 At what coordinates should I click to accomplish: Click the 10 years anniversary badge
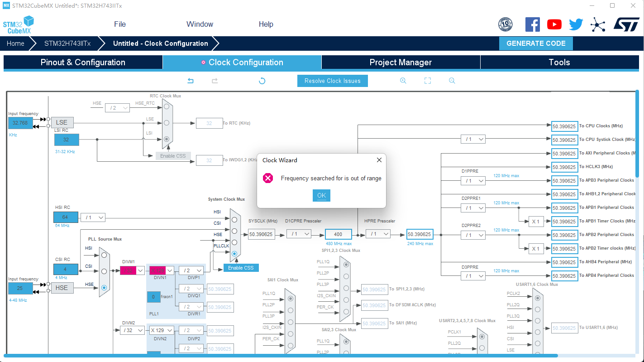[506, 24]
